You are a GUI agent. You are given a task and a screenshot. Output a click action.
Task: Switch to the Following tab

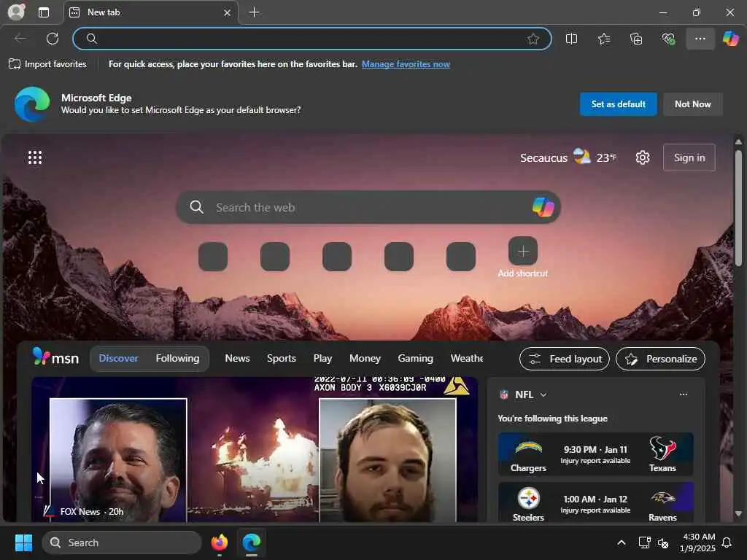coord(177,358)
